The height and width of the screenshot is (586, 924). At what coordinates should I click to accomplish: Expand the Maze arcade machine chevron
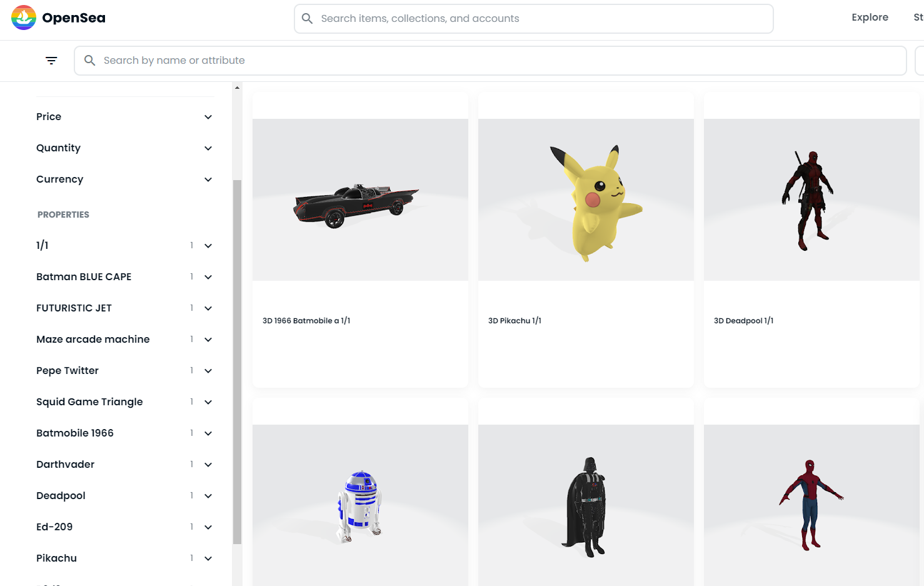208,340
